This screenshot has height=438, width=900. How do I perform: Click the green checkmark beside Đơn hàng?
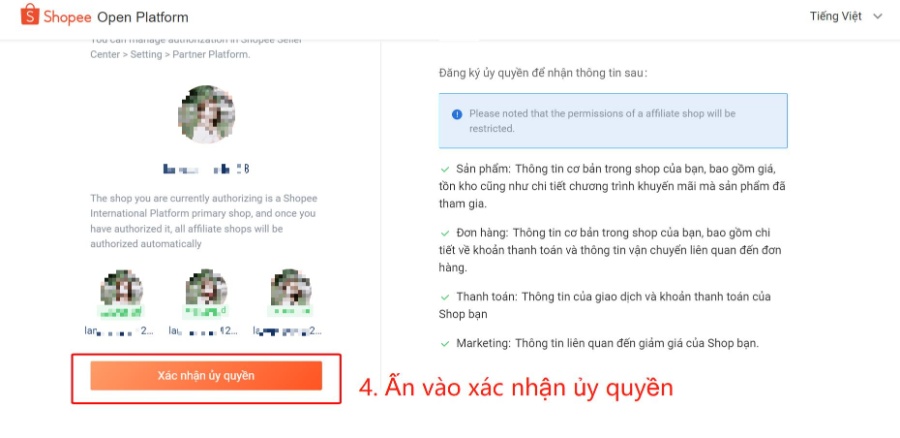click(445, 234)
